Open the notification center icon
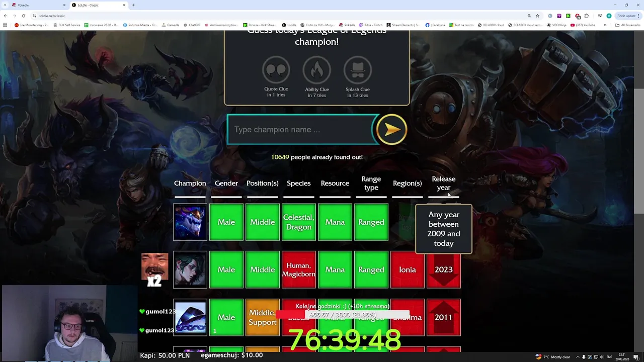Screen dimensions: 644x362 click(x=636, y=357)
